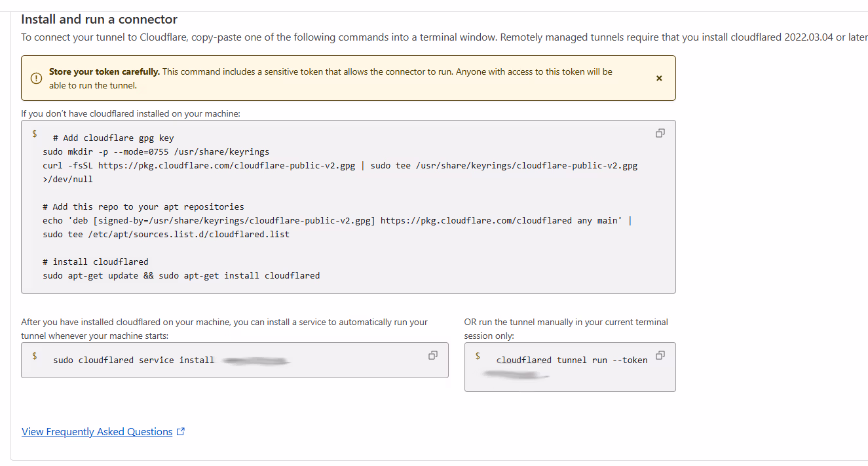Copy the cloudflared installation commands block
Image resolution: width=868 pixels, height=466 pixels.
point(660,133)
